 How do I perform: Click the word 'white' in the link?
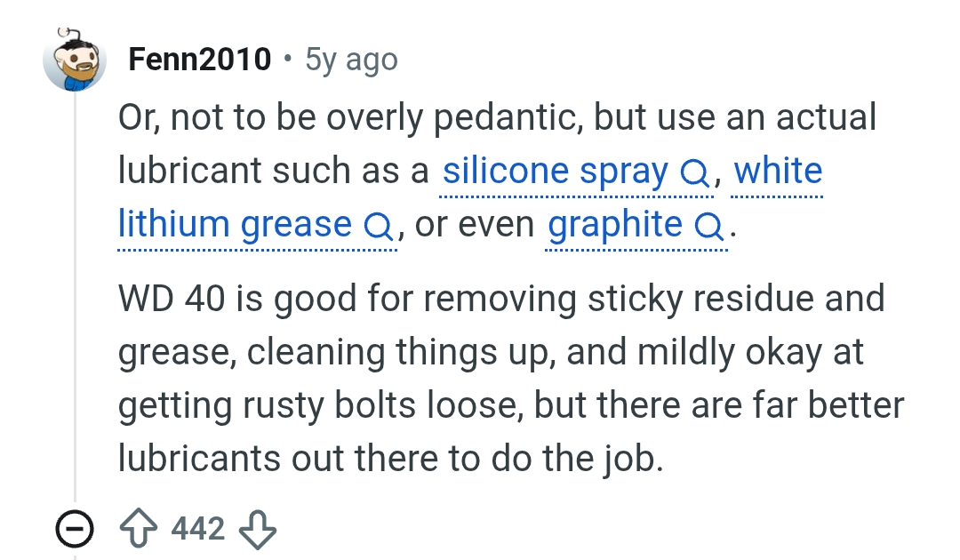pyautogui.click(x=778, y=170)
